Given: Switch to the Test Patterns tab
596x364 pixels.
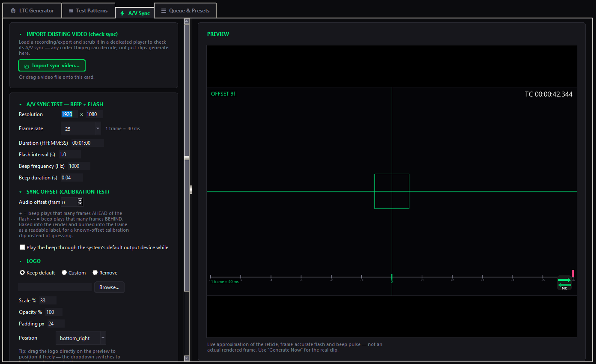Looking at the screenshot, I should [x=88, y=11].
